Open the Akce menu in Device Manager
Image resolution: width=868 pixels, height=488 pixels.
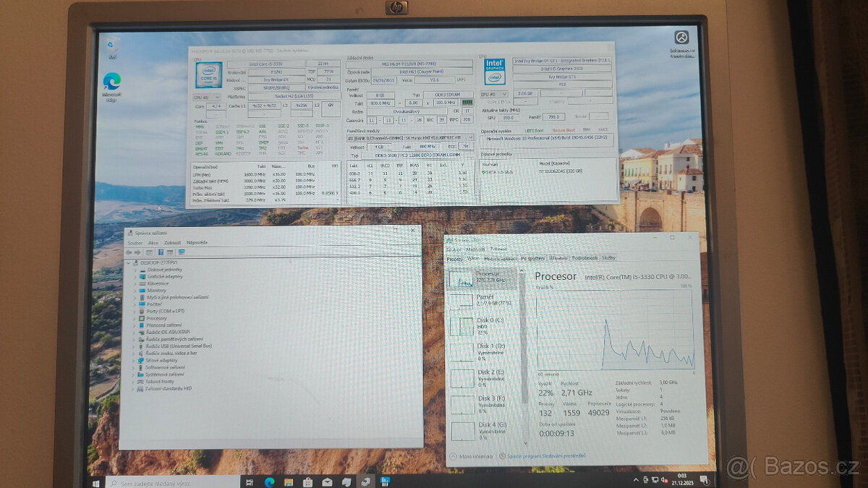pyautogui.click(x=154, y=244)
